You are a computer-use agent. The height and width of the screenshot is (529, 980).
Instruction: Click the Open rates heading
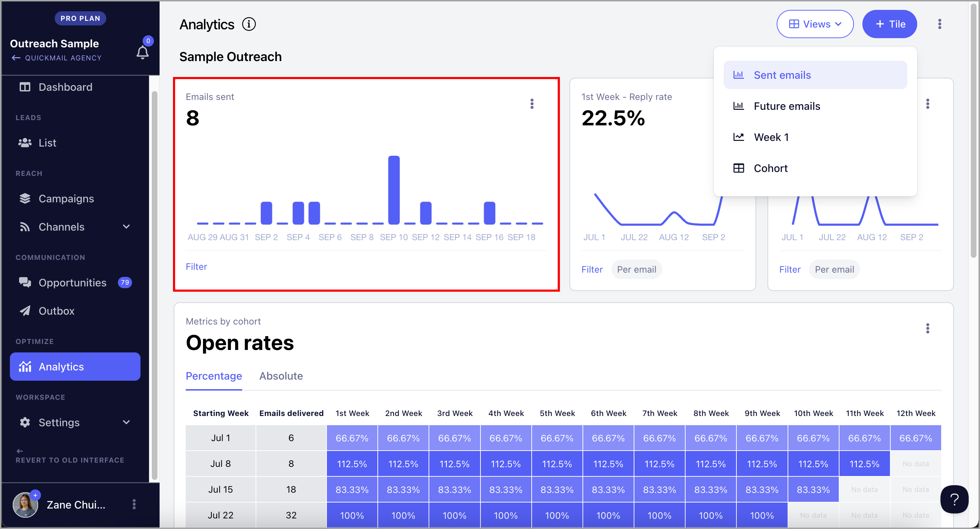pyautogui.click(x=240, y=343)
